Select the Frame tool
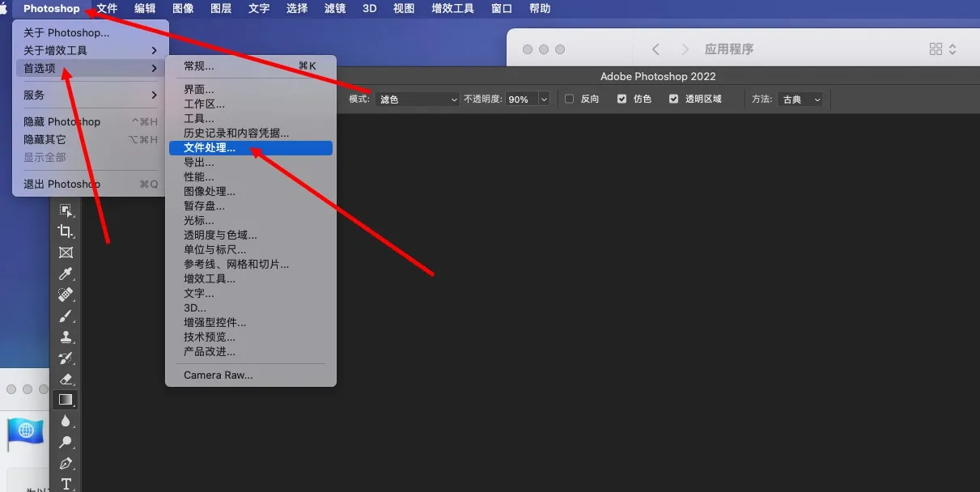Image resolution: width=980 pixels, height=492 pixels. click(66, 252)
